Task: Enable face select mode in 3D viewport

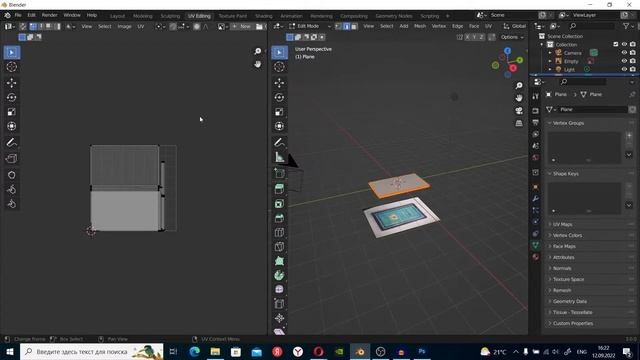Action: [x=354, y=26]
